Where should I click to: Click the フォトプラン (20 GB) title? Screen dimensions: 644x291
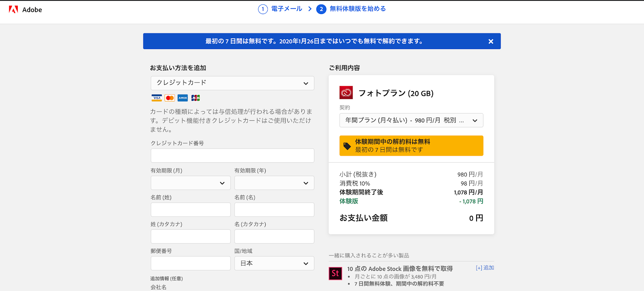pos(396,93)
